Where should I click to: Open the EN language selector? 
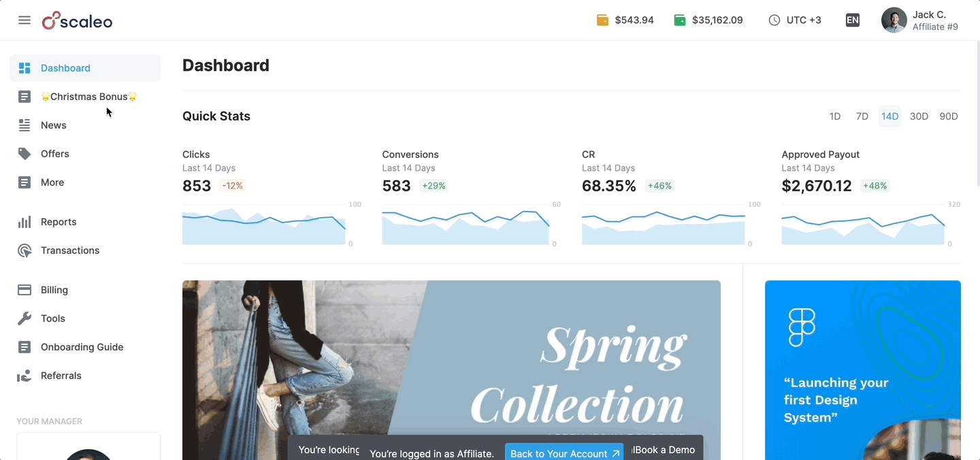click(x=853, y=20)
